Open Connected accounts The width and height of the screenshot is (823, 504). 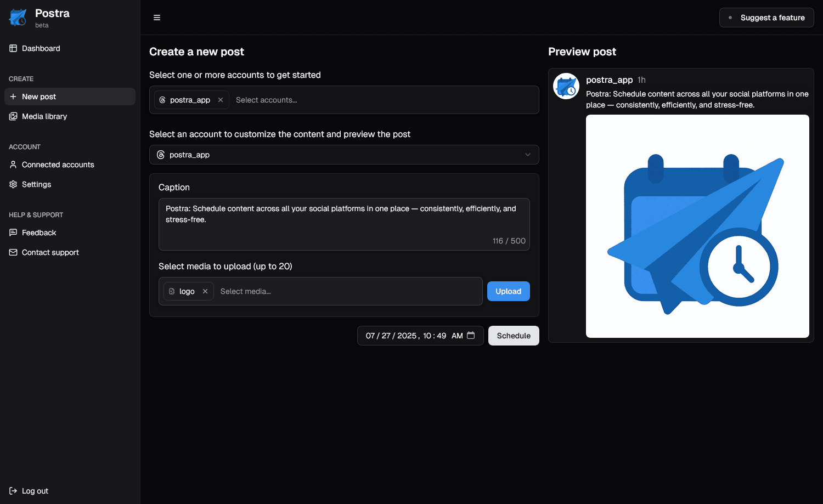[x=70, y=165]
